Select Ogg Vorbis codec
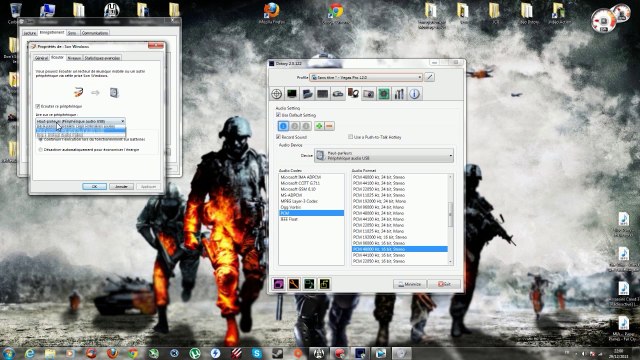The width and height of the screenshot is (640, 360). (x=311, y=207)
